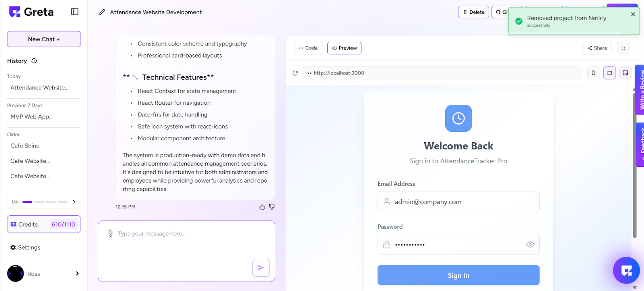Start a New Chat

pyautogui.click(x=44, y=39)
